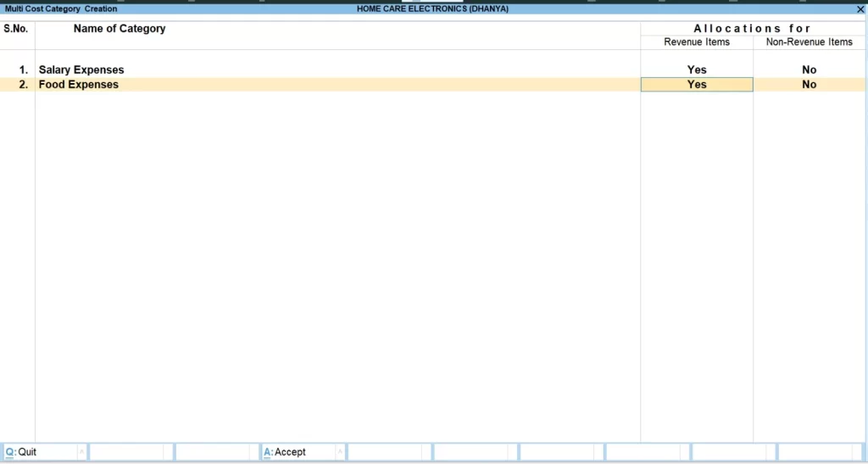Click the Non-Revenue Items column header
The height and width of the screenshot is (464, 868).
point(810,42)
